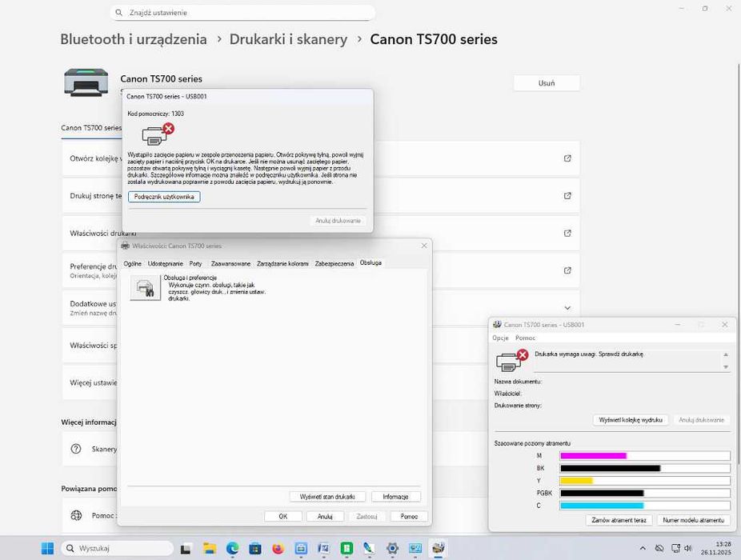Expand Dodatkowe ustawienia chevron
The height and width of the screenshot is (560, 741).
pyautogui.click(x=567, y=308)
